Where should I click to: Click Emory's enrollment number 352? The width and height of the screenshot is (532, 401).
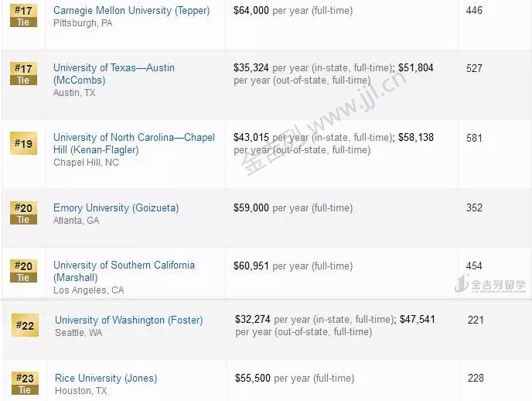[474, 207]
